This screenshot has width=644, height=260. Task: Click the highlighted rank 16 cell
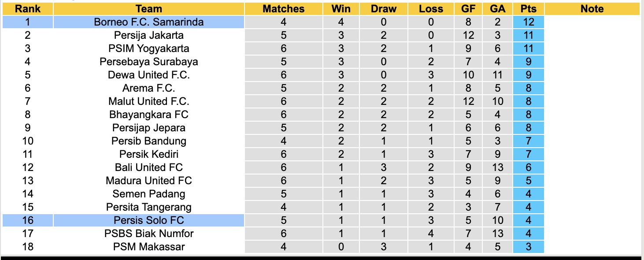tap(27, 220)
